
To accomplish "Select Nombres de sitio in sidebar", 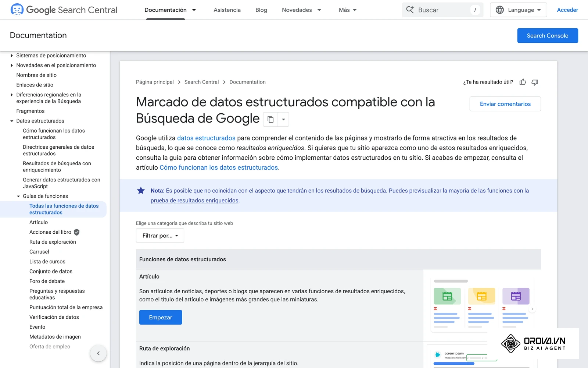I will pos(36,75).
